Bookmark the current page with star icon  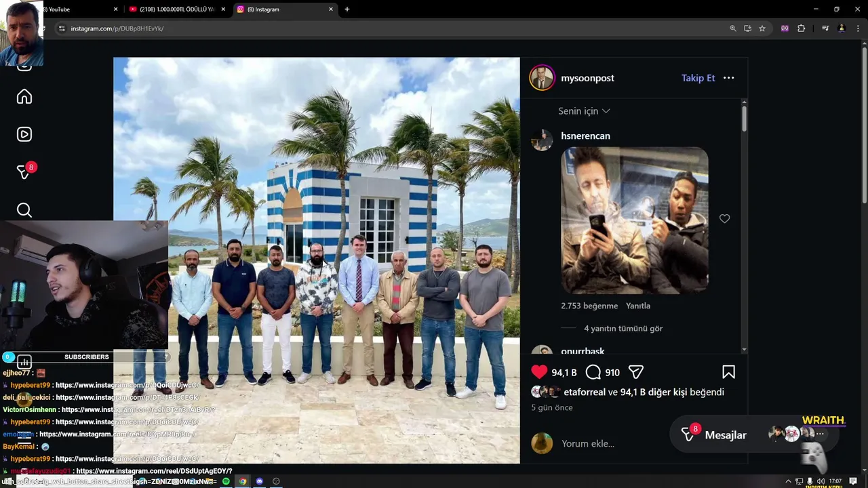(762, 28)
